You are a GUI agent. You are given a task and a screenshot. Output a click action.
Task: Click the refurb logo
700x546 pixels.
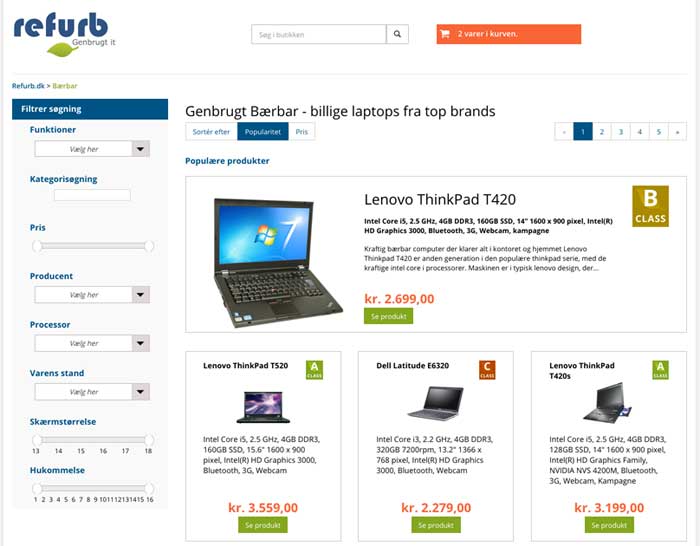tap(64, 35)
